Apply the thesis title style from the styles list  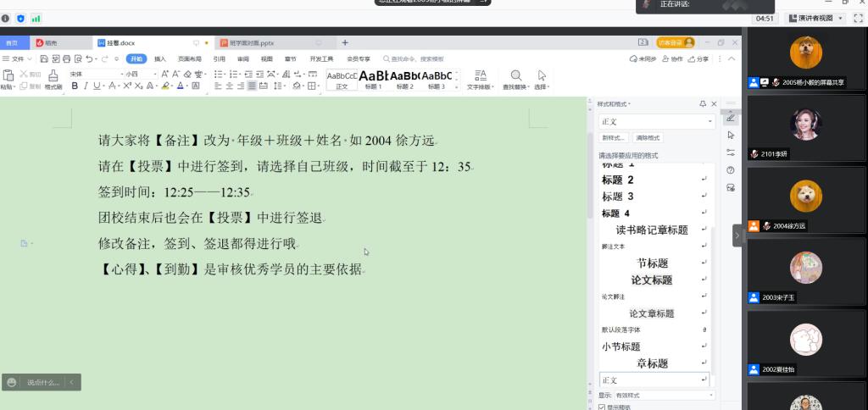point(651,280)
